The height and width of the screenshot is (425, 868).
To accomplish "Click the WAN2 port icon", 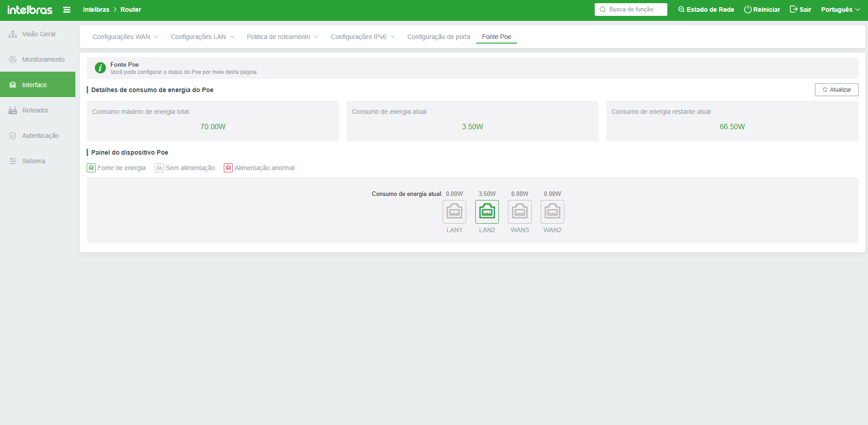I will pyautogui.click(x=552, y=212).
